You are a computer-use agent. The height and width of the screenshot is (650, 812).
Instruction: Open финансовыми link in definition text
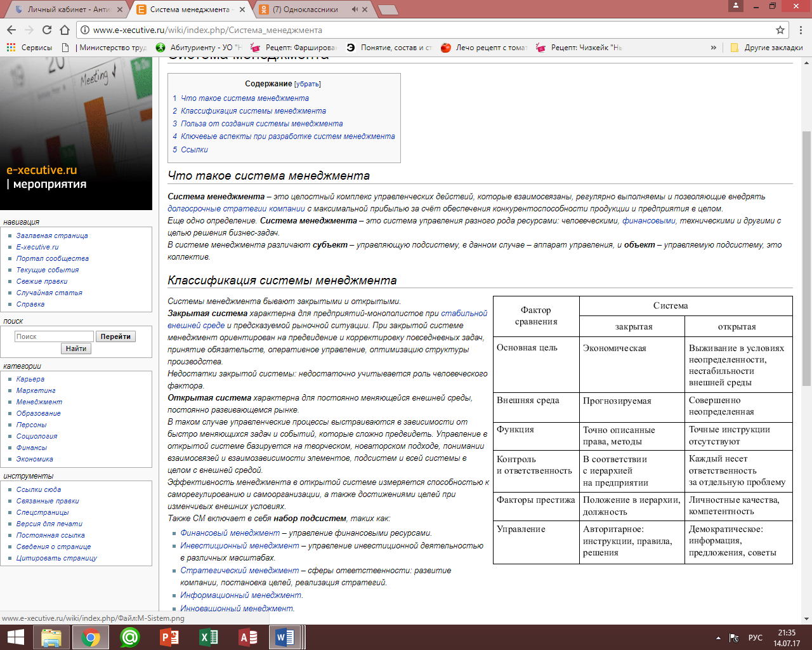click(x=648, y=221)
